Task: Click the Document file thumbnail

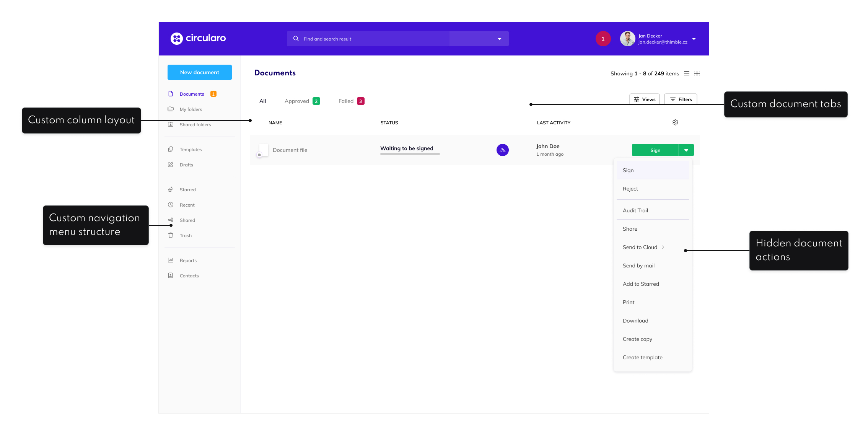Action: coord(263,150)
